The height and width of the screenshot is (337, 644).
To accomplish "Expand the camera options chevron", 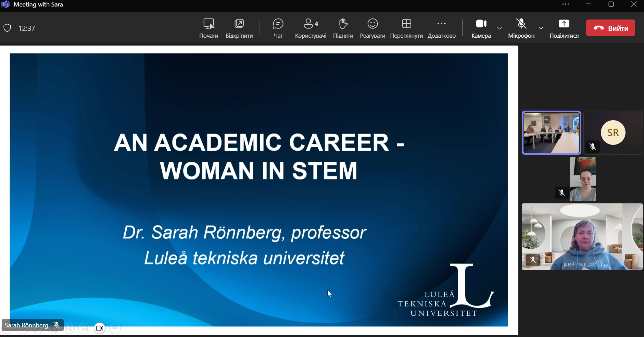I will pos(500,28).
